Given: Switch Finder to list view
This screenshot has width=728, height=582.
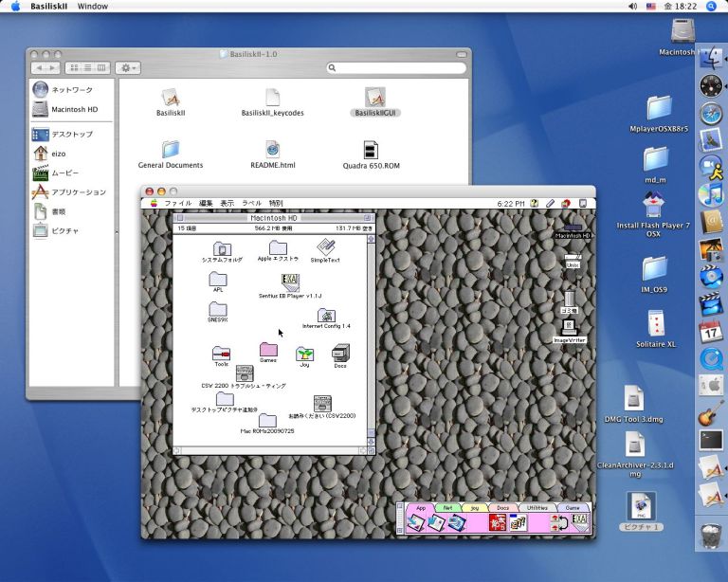Looking at the screenshot, I should click(x=88, y=67).
